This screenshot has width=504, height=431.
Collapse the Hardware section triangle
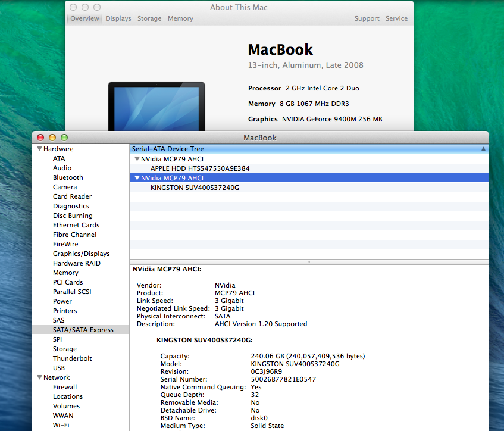tap(39, 149)
